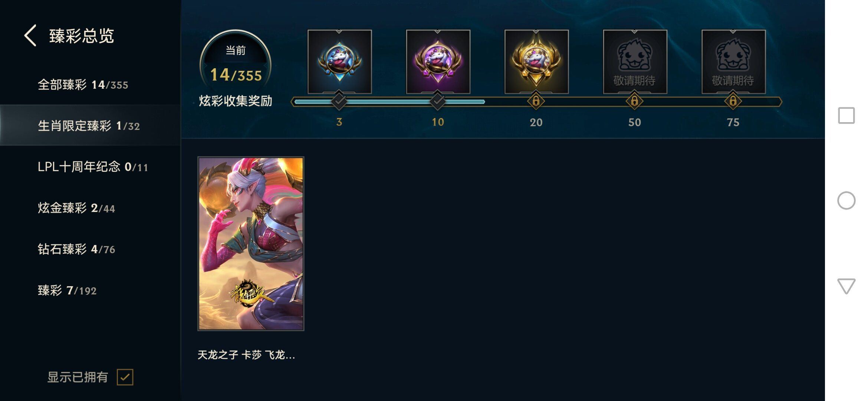Image resolution: width=868 pixels, height=401 pixels.
Task: Open the golden poro reward at 20
Action: pyautogui.click(x=536, y=62)
